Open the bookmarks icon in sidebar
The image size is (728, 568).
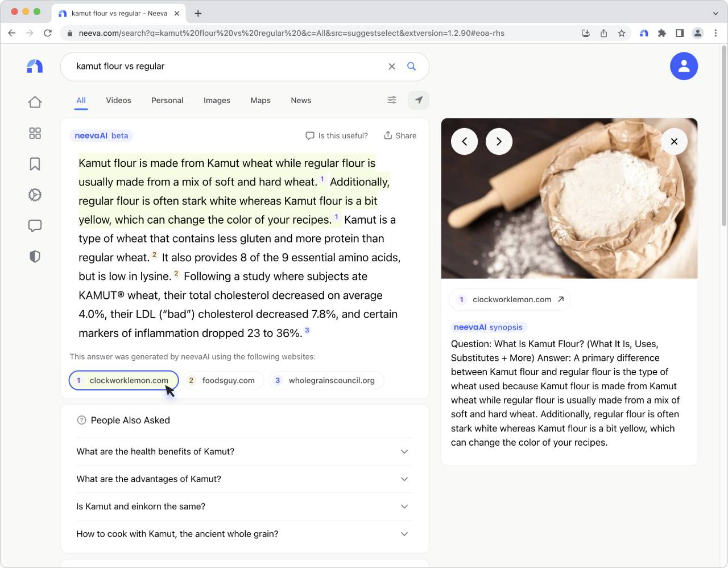pyautogui.click(x=35, y=164)
